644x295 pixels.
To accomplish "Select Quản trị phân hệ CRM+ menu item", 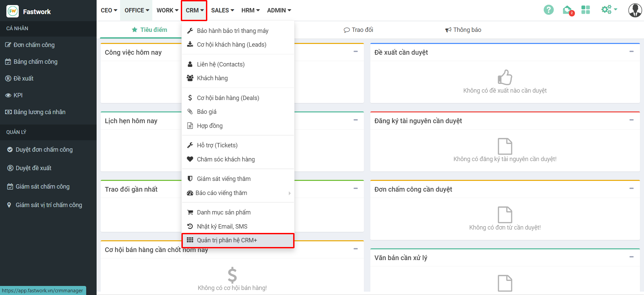I will click(227, 240).
